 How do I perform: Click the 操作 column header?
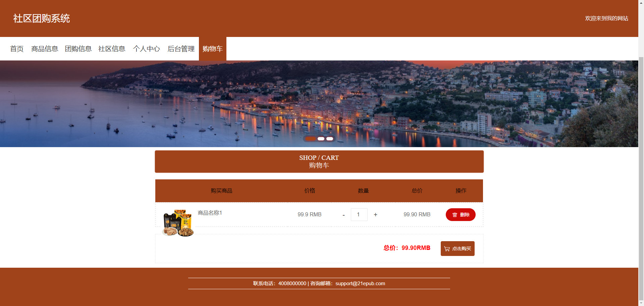coord(461,191)
